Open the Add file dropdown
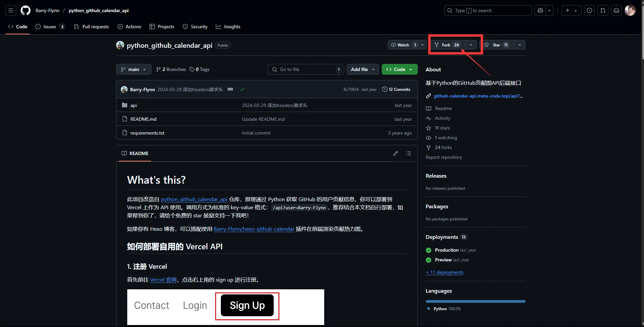 coord(363,69)
